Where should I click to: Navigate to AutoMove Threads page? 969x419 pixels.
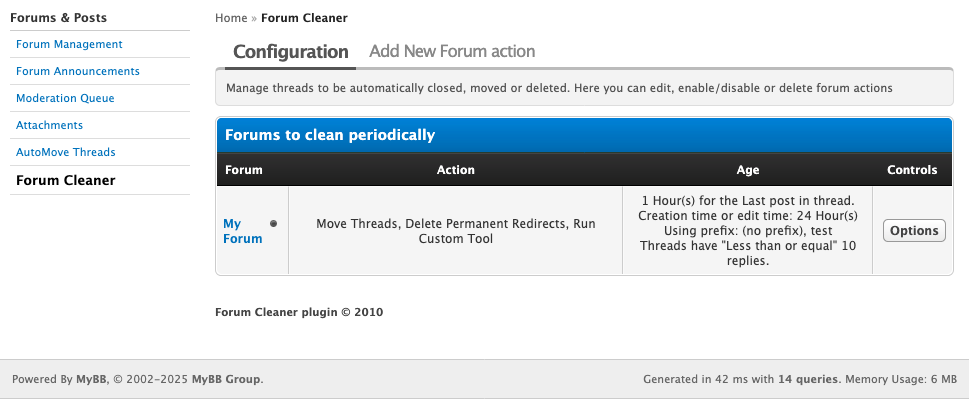66,152
